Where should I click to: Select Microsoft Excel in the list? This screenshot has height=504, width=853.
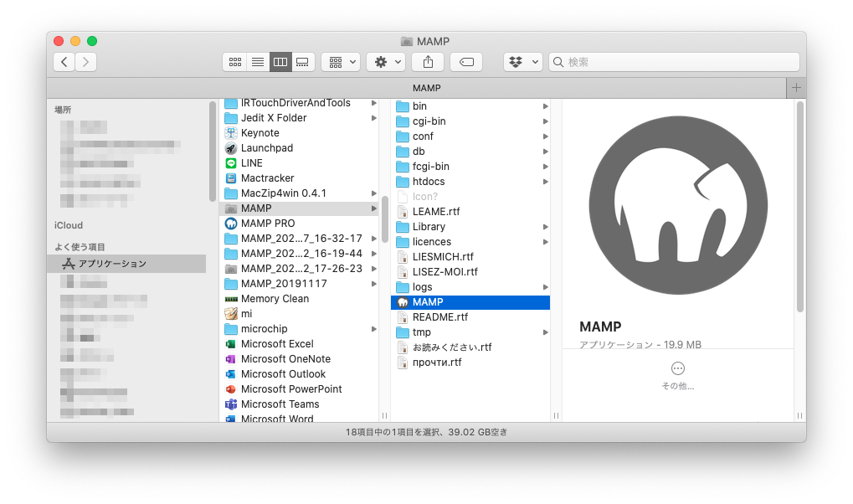276,344
